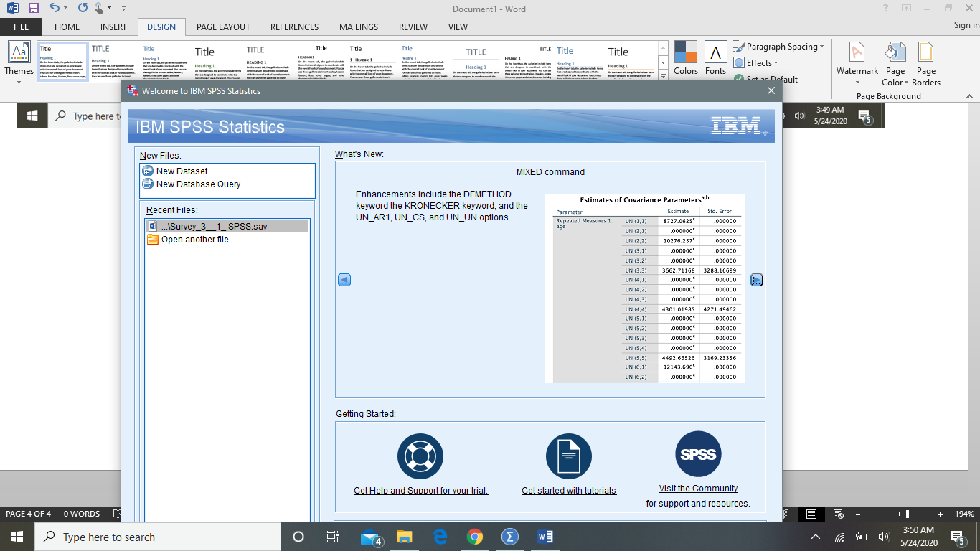980x551 pixels.
Task: Click the SPSS Visit the Community icon
Action: (698, 453)
